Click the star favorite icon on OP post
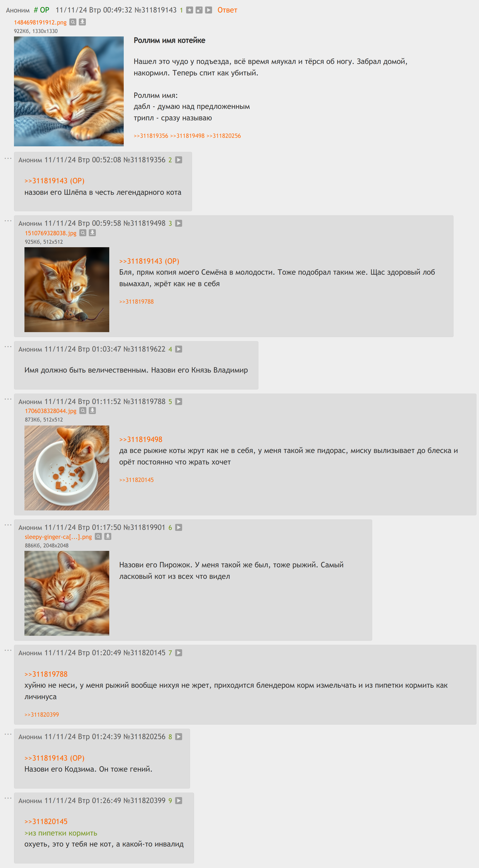Image resolution: width=479 pixels, height=868 pixels. (x=190, y=10)
